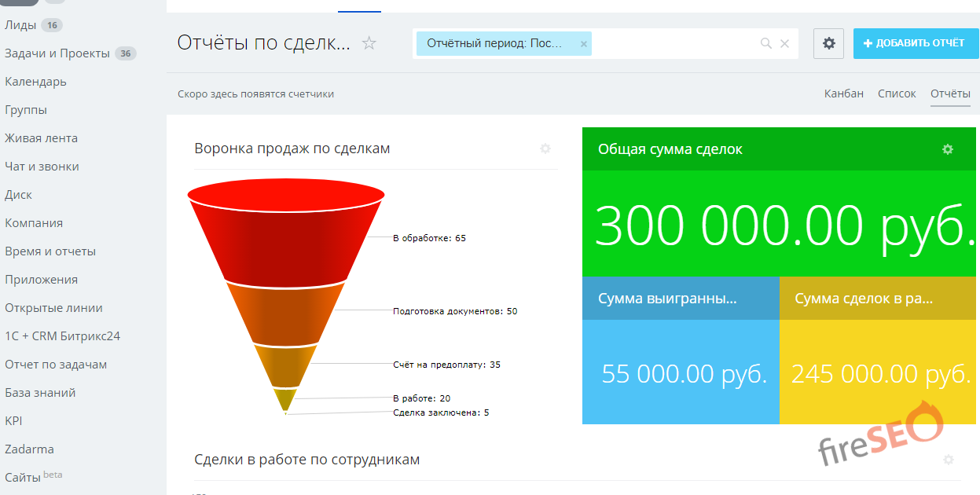The image size is (980, 495).
Task: Open the Zadarma sidebar link
Action: [29, 449]
